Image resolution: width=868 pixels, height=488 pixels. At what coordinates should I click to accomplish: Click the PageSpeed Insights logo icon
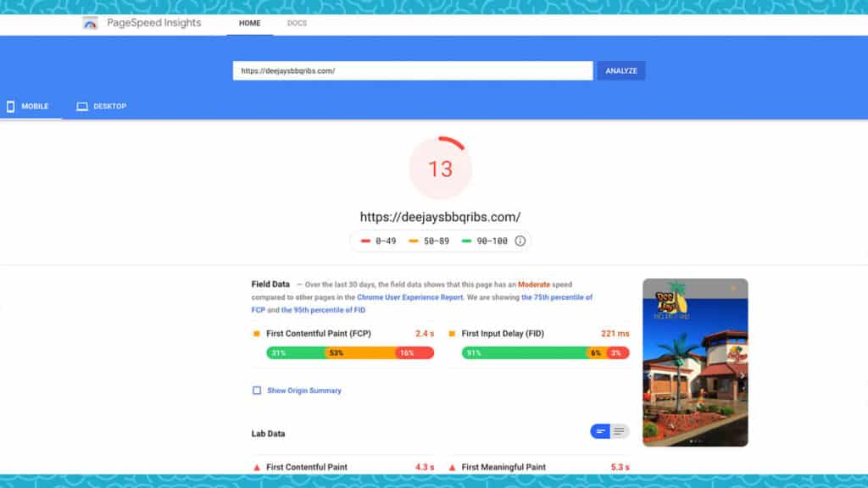[x=90, y=23]
